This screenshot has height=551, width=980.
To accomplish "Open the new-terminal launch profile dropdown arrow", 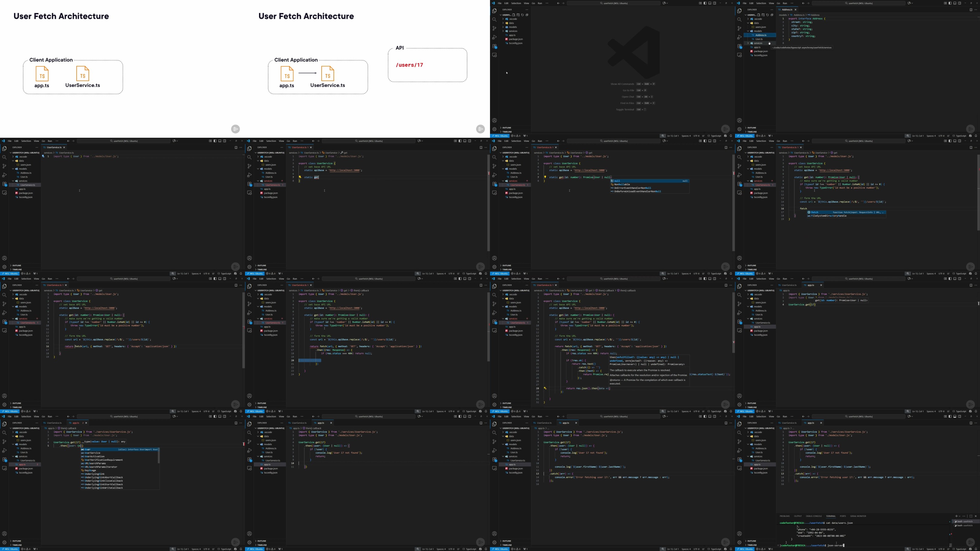I will click(x=959, y=516).
